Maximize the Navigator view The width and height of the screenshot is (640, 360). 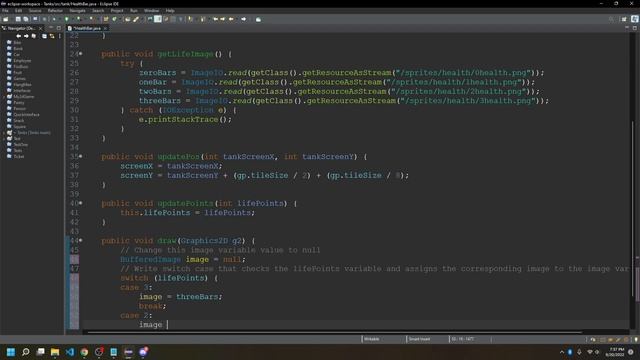59,28
